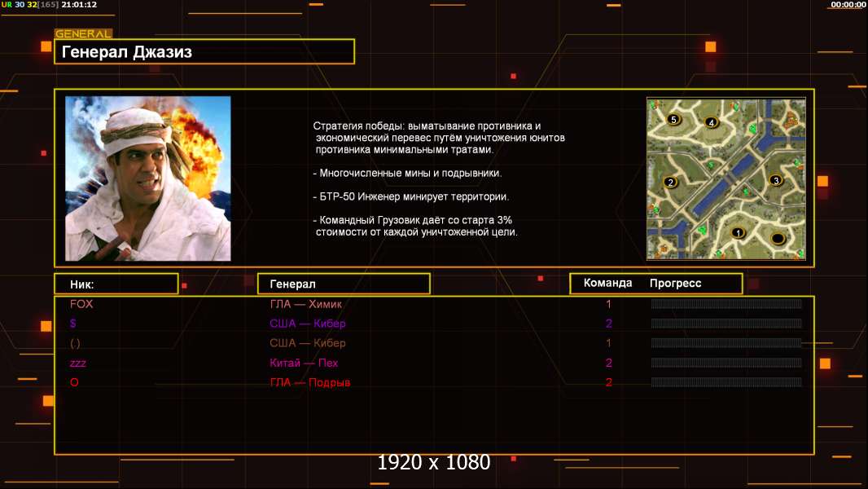The height and width of the screenshot is (489, 868).
Task: Click the GENERAL label tag
Action: (84, 33)
